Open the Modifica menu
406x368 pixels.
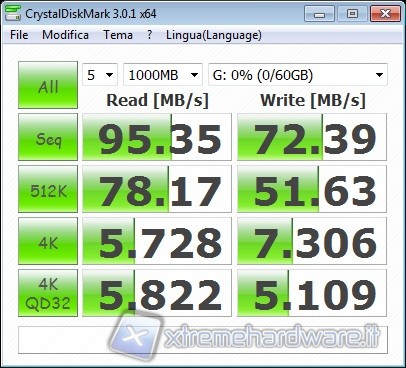tap(65, 35)
